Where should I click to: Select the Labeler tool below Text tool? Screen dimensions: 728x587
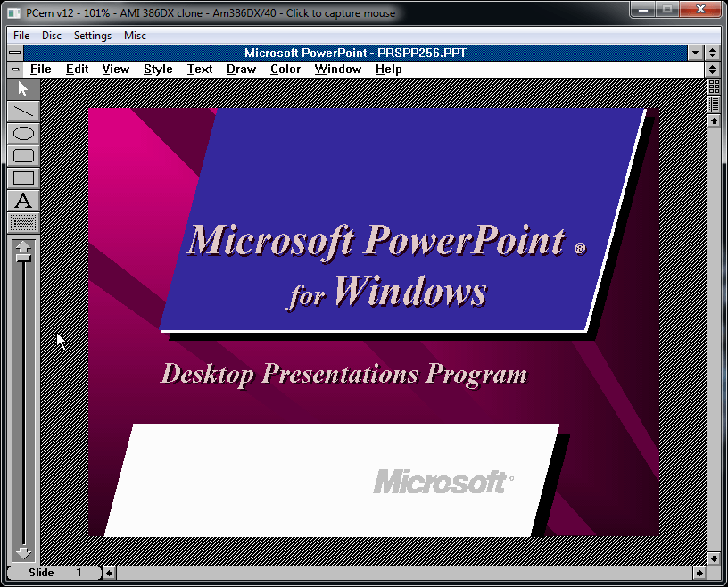[x=23, y=223]
